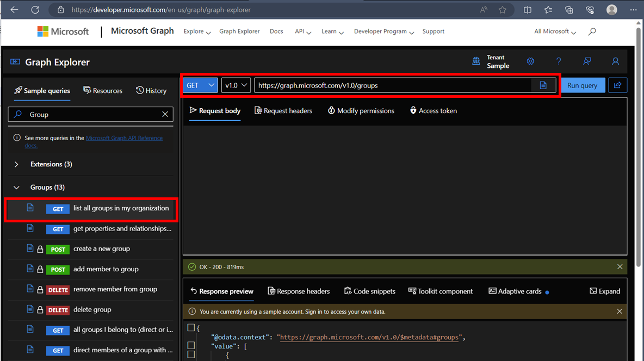The height and width of the screenshot is (361, 644).
Task: Open the Explore menu dropdown
Action: [x=197, y=32]
